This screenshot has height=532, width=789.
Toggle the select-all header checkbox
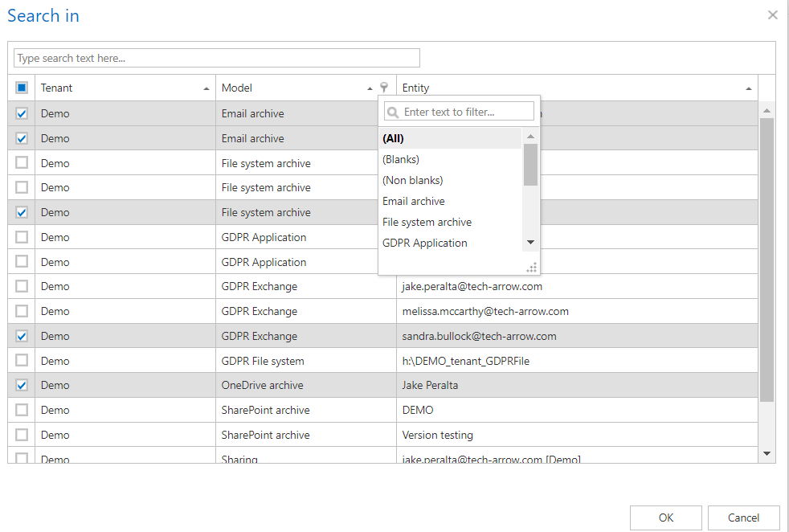click(x=22, y=88)
